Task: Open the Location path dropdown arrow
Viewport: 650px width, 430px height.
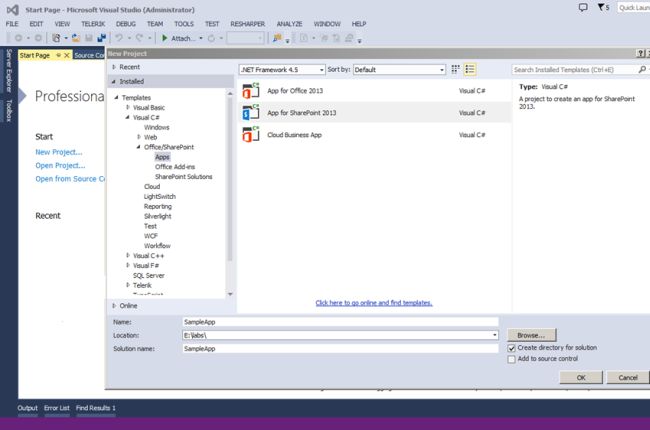Action: (x=495, y=335)
